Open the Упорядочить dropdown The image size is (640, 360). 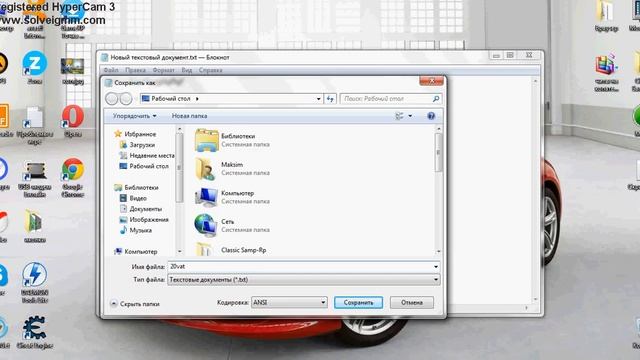(134, 116)
